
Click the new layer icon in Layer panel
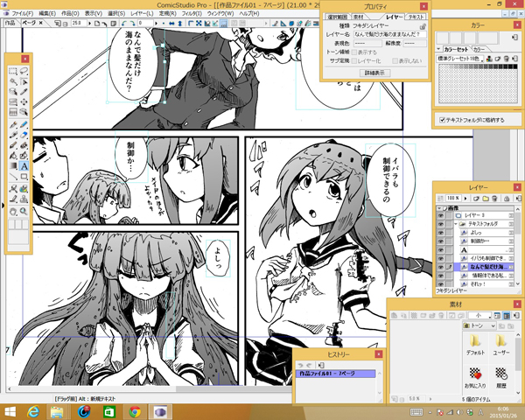[x=477, y=199]
